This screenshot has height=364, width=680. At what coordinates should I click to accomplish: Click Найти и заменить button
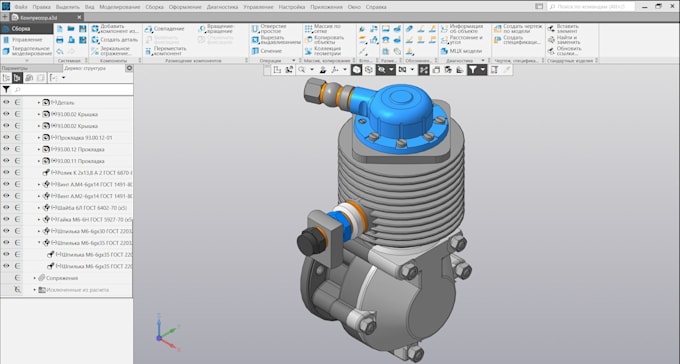coord(564,40)
